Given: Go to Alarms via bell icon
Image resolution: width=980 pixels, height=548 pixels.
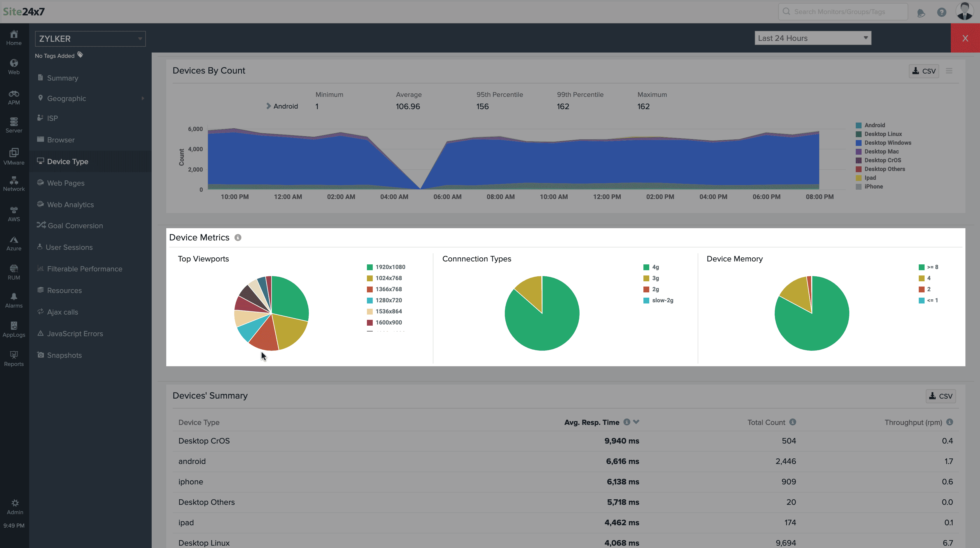Looking at the screenshot, I should [x=14, y=300].
